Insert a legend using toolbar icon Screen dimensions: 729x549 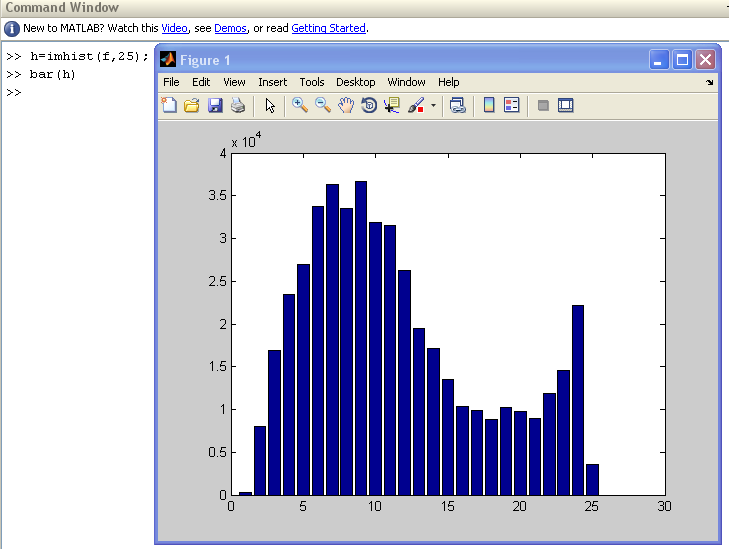[x=511, y=105]
